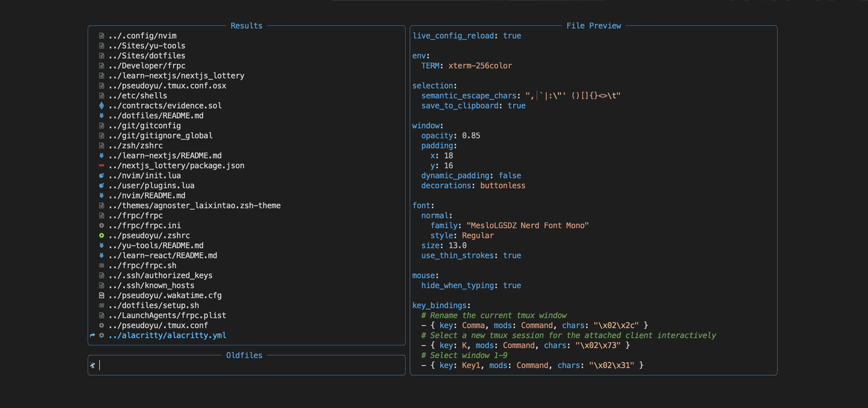868x408 pixels.
Task: Click hide_when_typing: true line
Action: point(471,286)
